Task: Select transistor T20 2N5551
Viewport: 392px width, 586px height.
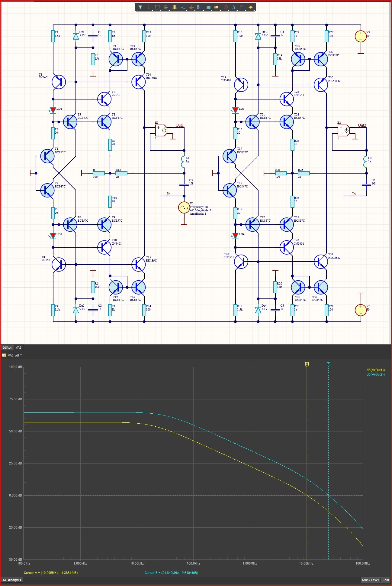Action: [241, 262]
